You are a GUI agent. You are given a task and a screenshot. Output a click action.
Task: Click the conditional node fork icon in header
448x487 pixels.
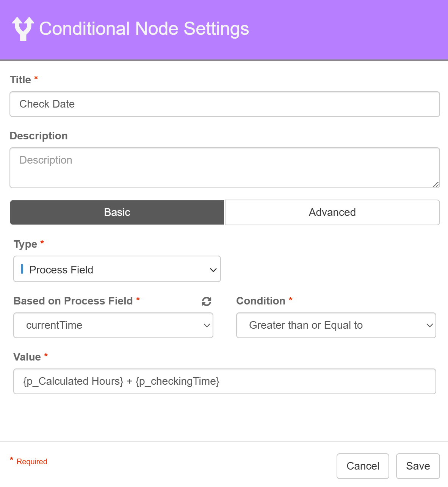click(23, 28)
